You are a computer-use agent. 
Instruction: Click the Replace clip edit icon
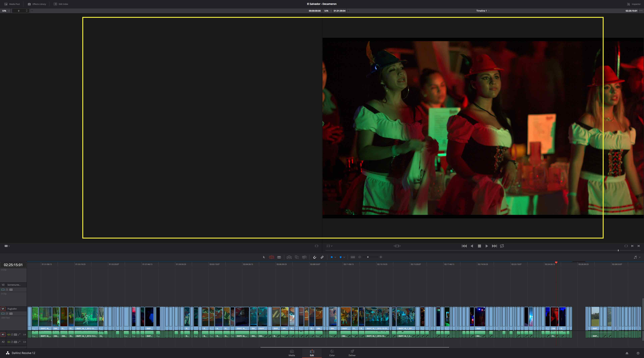pos(304,257)
